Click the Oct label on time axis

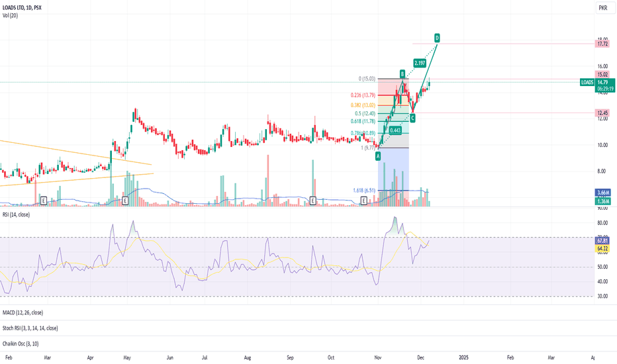[x=331, y=357]
